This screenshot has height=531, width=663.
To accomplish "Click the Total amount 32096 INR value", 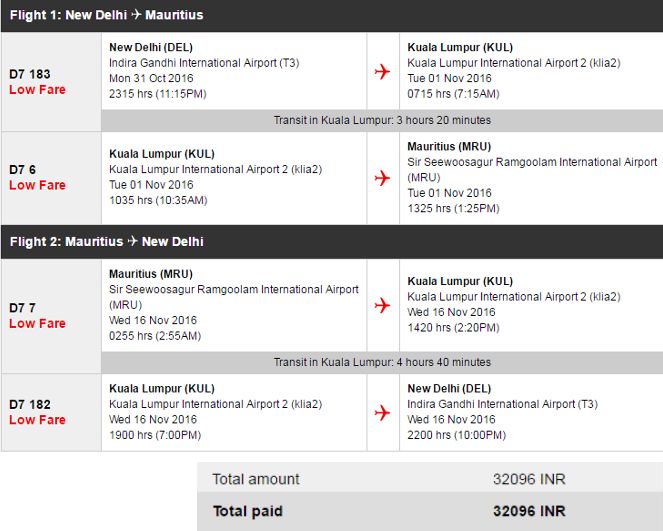I will [x=529, y=479].
